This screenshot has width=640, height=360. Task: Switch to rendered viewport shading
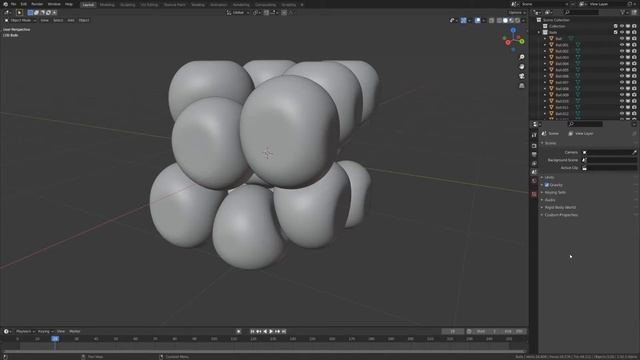coord(518,20)
